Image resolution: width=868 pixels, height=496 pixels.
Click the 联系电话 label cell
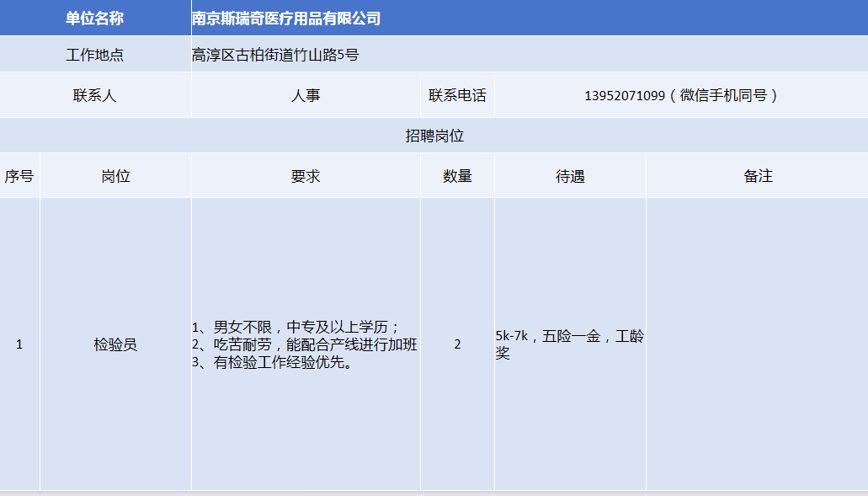click(x=457, y=95)
